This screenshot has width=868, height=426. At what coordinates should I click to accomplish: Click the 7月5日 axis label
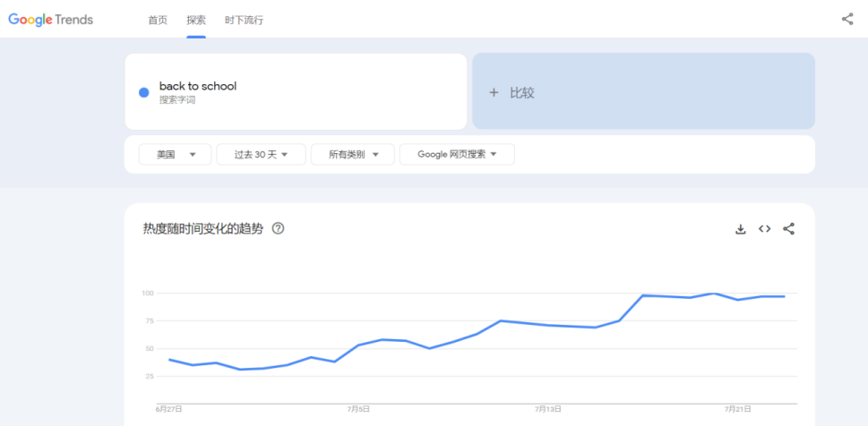click(358, 409)
